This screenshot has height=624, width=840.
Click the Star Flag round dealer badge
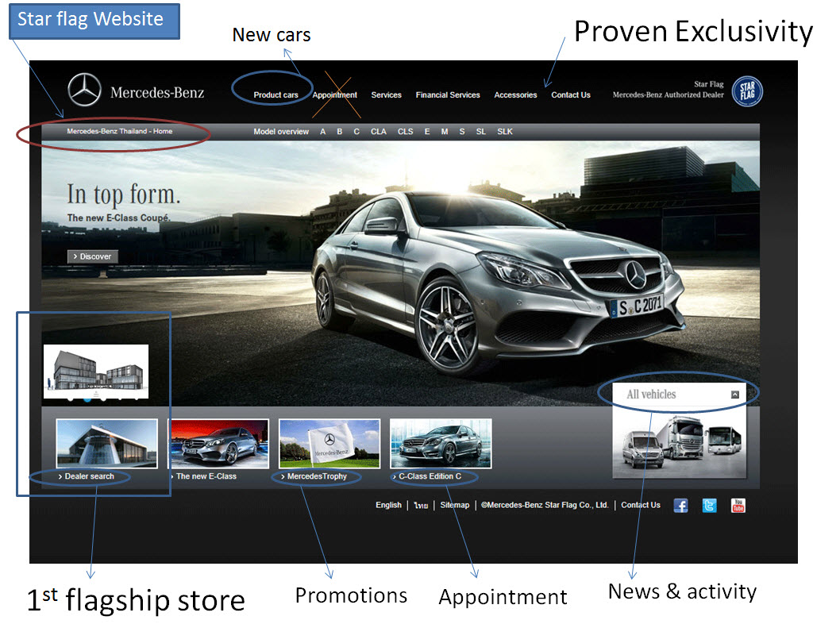pos(747,91)
